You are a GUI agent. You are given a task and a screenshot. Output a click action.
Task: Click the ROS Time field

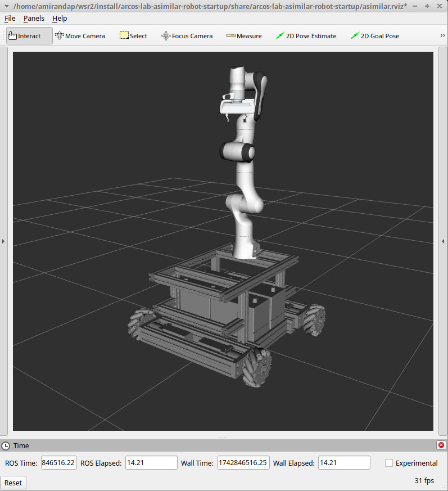pyautogui.click(x=58, y=463)
